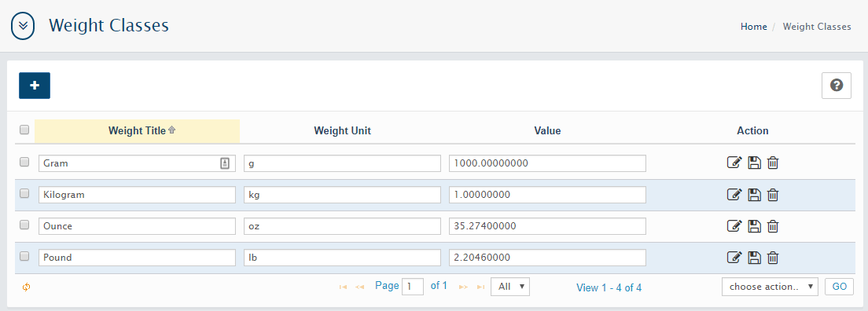Click the Gram weight title field

tap(138, 163)
